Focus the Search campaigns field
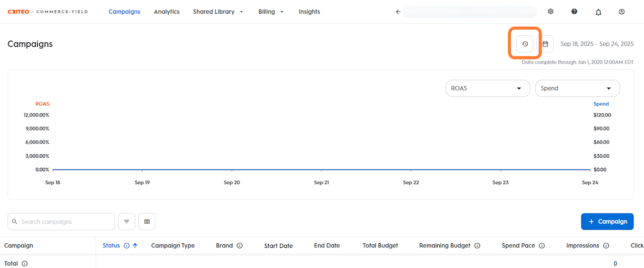This screenshot has width=644, height=268. click(x=61, y=222)
